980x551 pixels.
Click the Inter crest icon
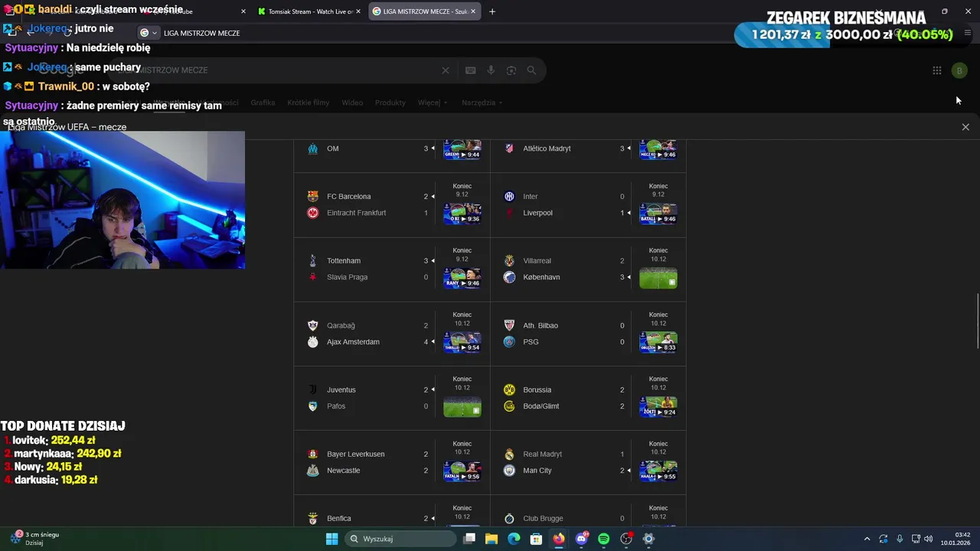[x=509, y=197]
